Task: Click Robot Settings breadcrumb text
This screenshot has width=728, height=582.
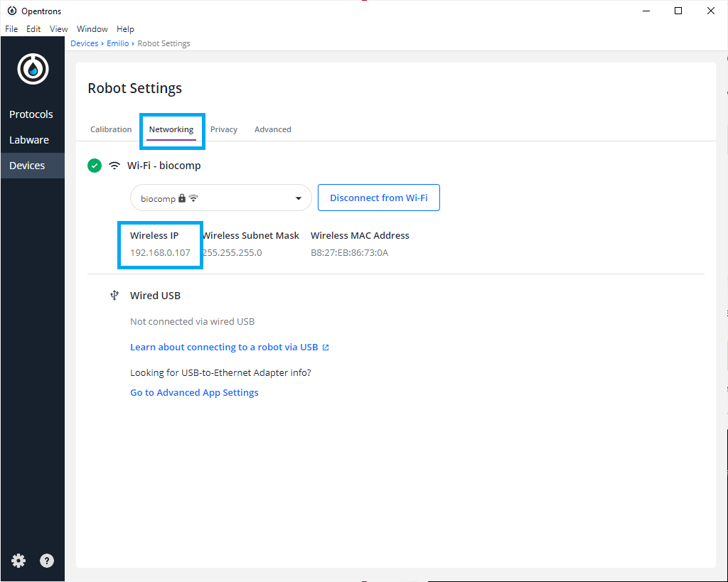Action: (x=164, y=43)
